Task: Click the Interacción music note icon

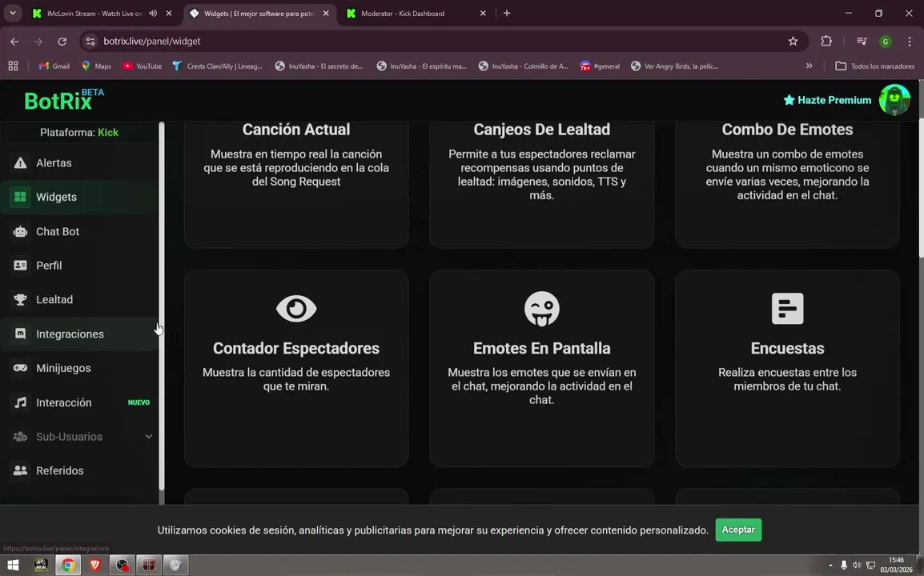Action: pos(20,403)
